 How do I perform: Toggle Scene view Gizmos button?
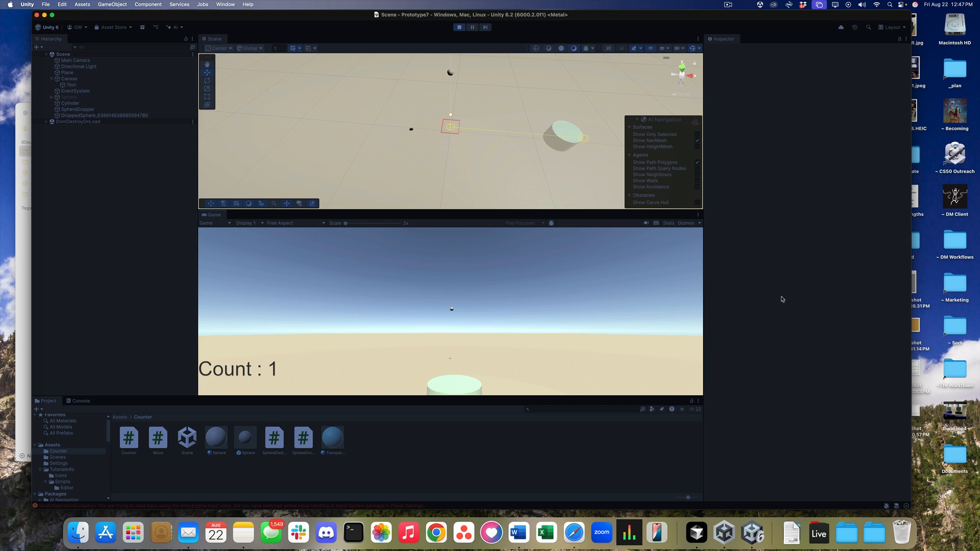[x=693, y=48]
